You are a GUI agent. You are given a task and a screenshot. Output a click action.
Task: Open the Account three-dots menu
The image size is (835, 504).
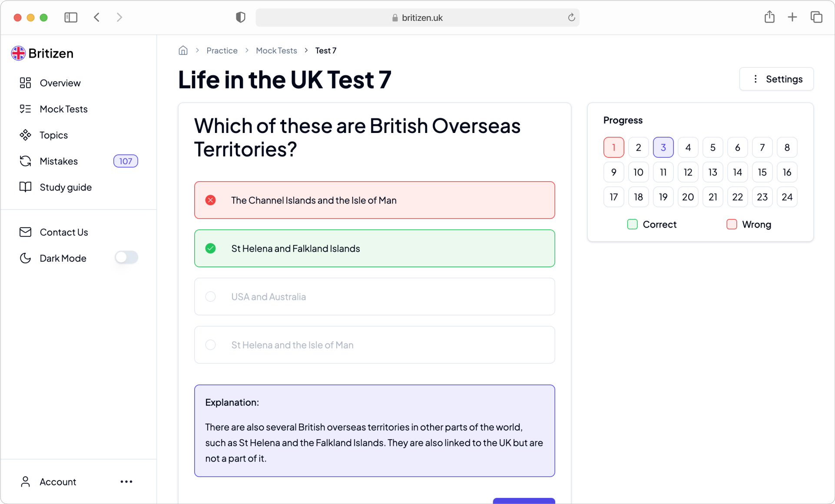126,481
